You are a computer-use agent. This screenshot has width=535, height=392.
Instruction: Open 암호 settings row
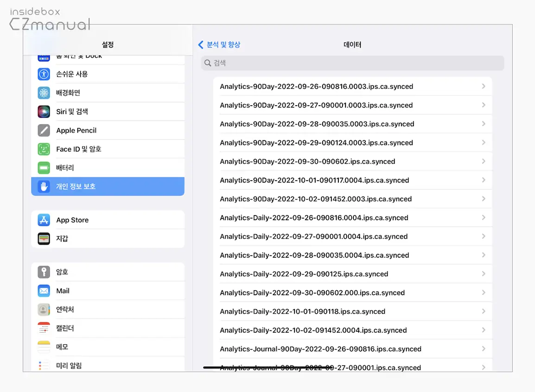tap(108, 272)
